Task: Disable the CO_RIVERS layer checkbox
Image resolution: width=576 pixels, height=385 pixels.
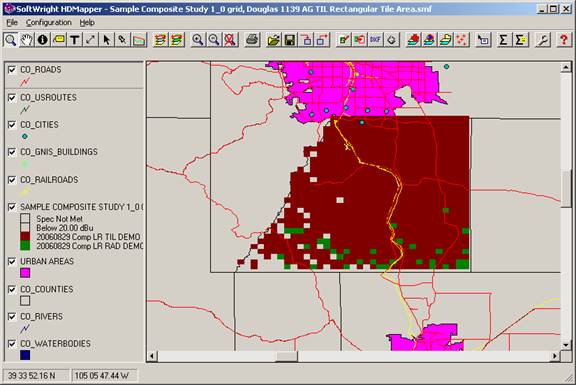Action: click(12, 317)
